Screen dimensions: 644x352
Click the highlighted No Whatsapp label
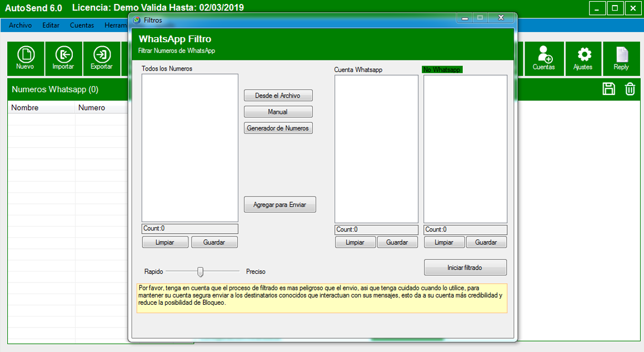point(442,70)
